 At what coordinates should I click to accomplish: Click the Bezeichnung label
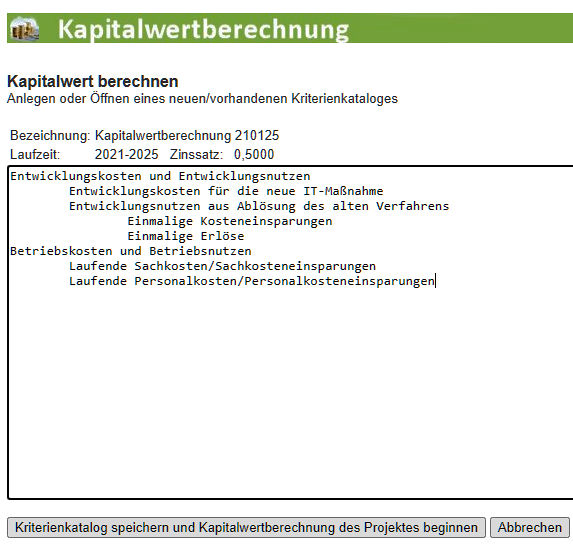(x=50, y=136)
